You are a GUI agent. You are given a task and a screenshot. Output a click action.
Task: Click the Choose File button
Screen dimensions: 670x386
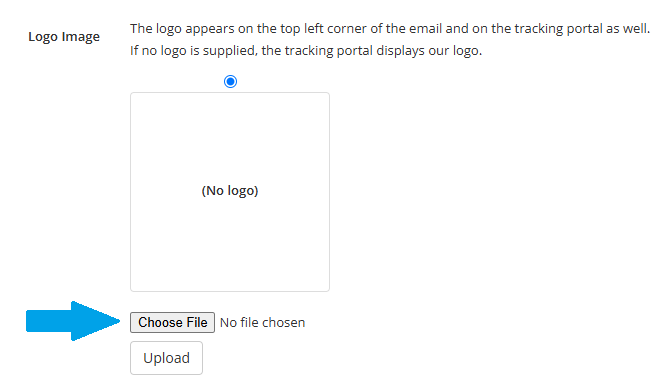[x=173, y=322]
